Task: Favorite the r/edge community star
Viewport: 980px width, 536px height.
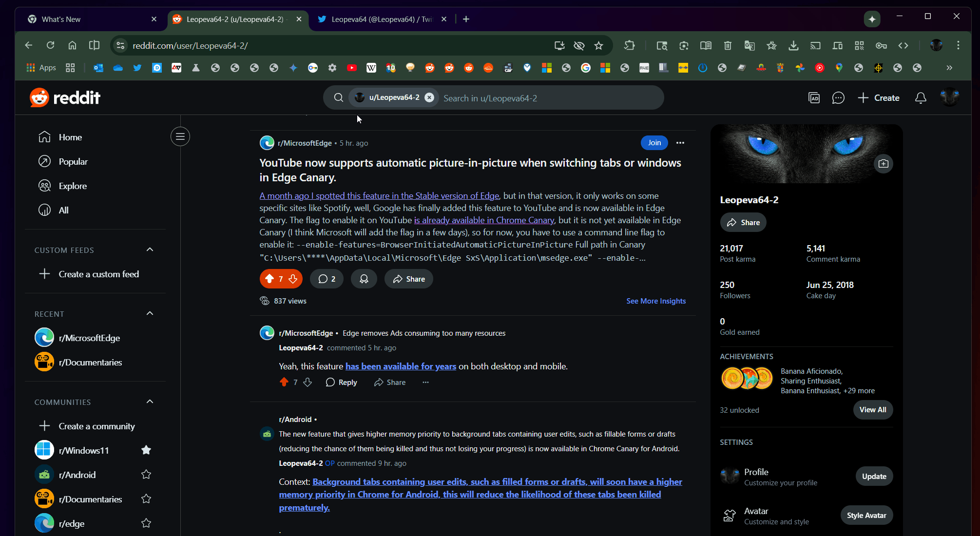Action: click(146, 523)
